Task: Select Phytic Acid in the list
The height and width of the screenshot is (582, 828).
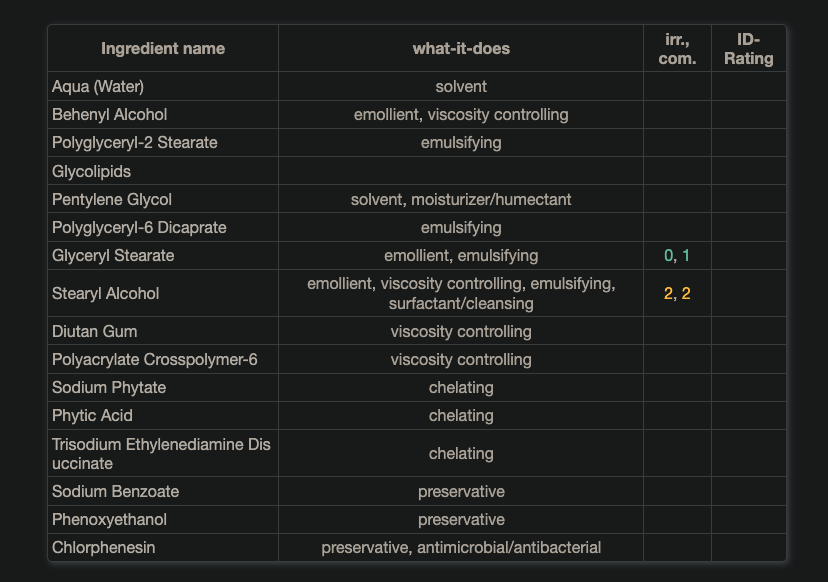Action: (x=92, y=415)
